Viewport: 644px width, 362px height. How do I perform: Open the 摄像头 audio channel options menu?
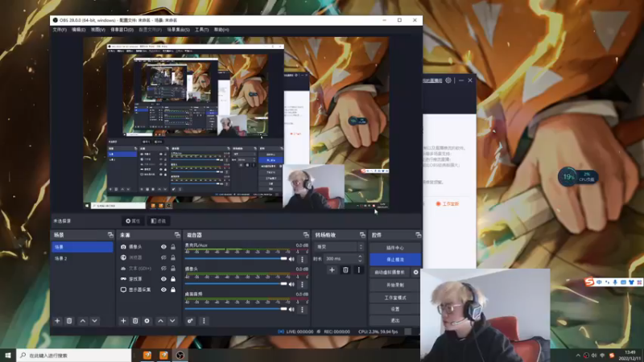pos(303,284)
